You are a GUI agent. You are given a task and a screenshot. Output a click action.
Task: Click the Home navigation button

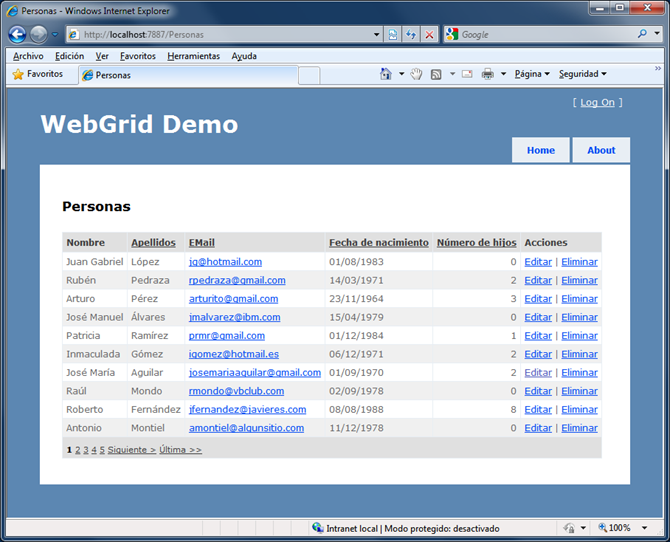click(x=541, y=150)
